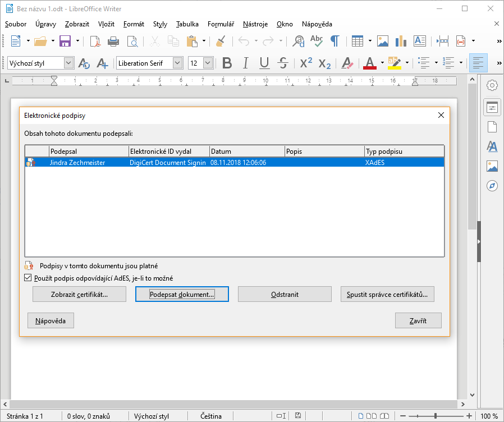
Task: Toggle Bold formatting
Action: click(227, 63)
